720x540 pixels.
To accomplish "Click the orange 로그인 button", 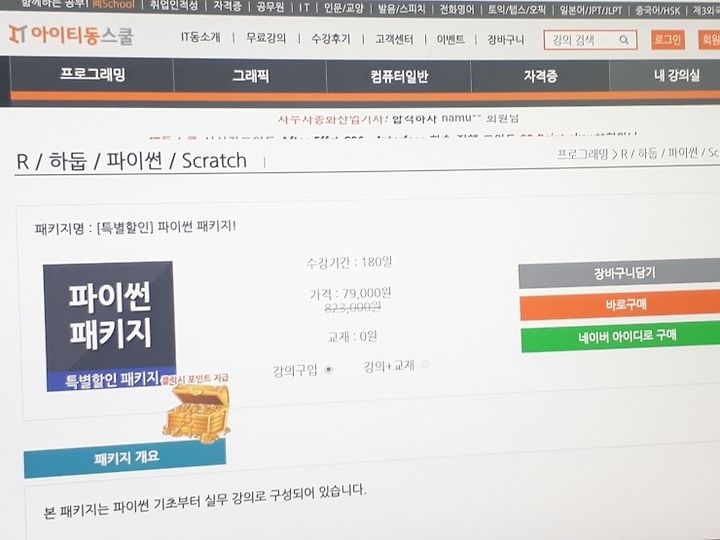I will [668, 40].
